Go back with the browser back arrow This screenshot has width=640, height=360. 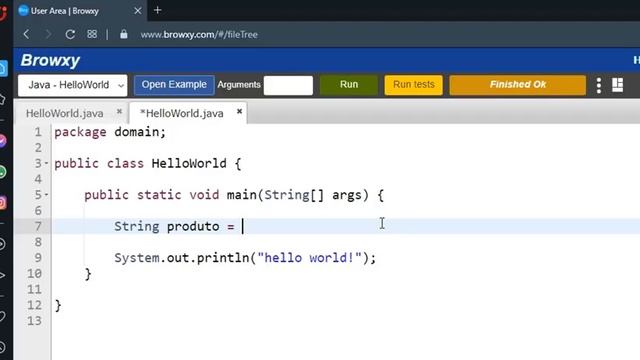point(27,34)
